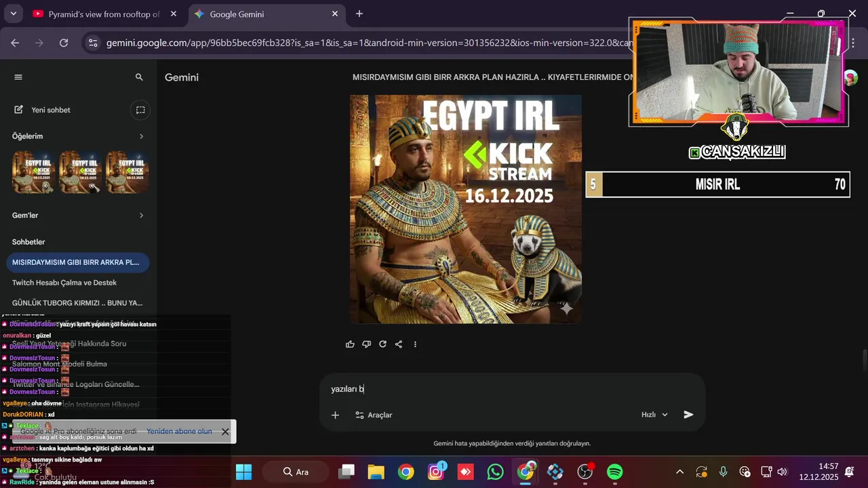868x488 pixels.
Task: Expand the Öğelerim section chevron
Action: pos(141,136)
